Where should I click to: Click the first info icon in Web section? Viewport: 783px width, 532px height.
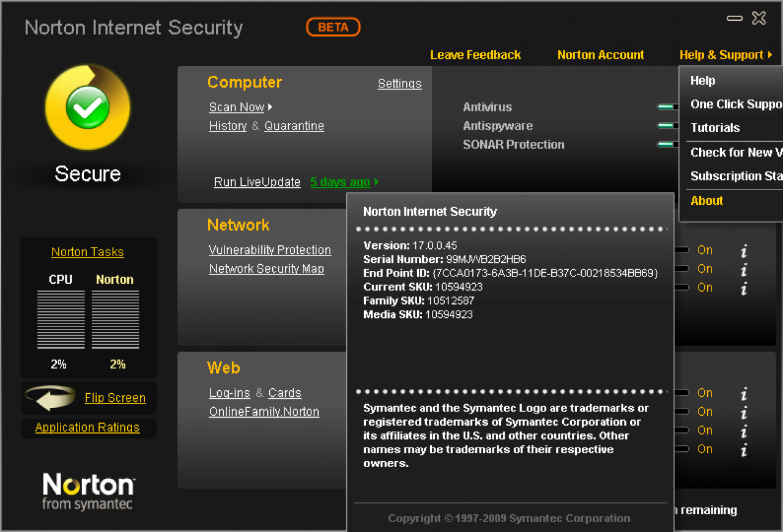(x=744, y=394)
